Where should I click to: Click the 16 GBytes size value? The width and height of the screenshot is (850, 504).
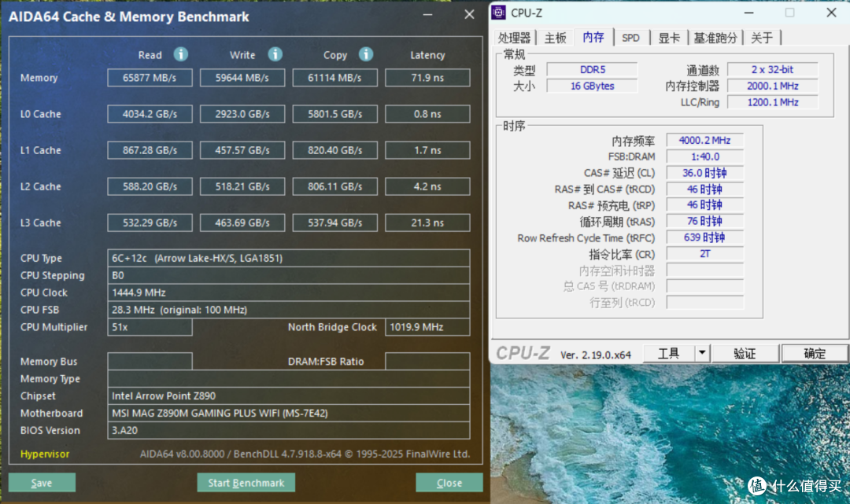(592, 86)
